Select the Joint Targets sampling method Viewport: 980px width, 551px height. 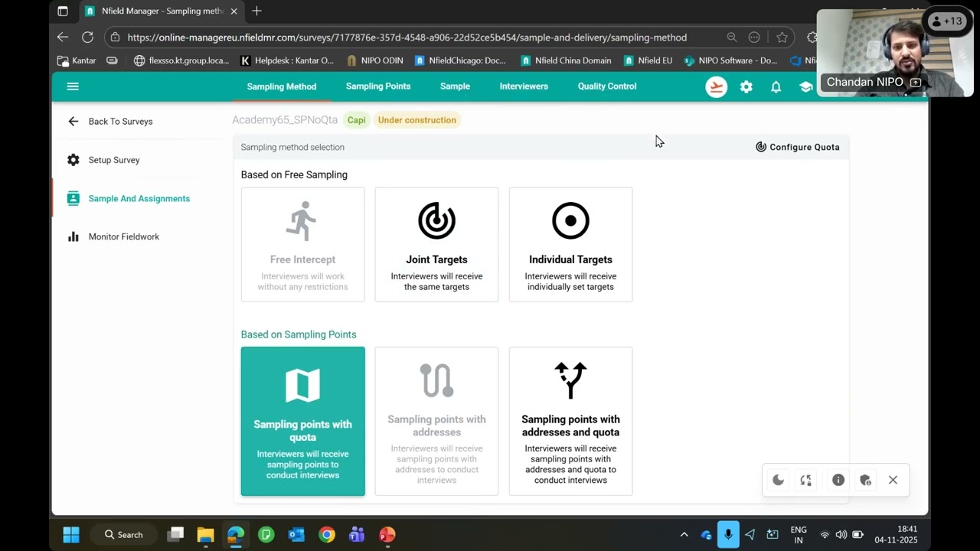point(436,245)
